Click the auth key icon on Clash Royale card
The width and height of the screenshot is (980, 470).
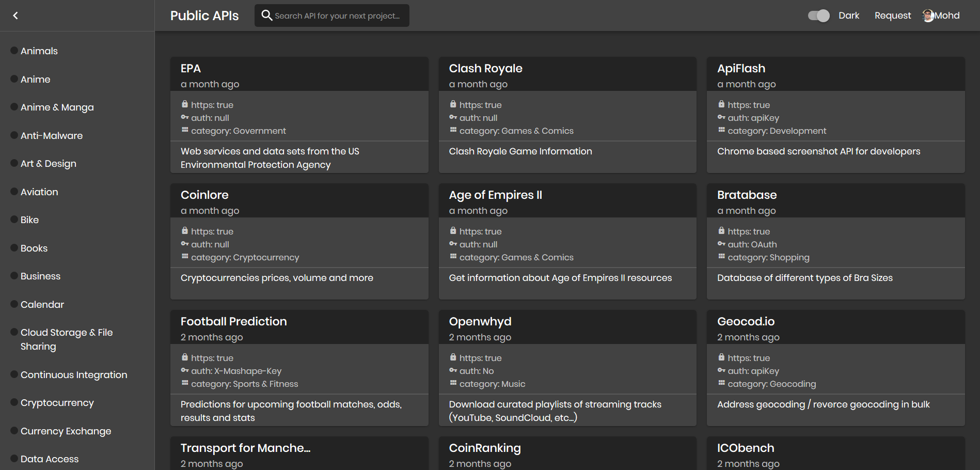point(453,117)
